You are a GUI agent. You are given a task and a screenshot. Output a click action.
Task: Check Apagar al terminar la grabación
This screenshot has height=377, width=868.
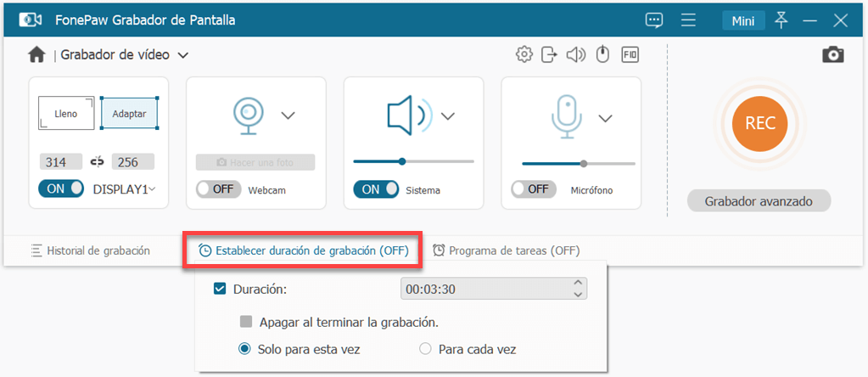point(246,322)
